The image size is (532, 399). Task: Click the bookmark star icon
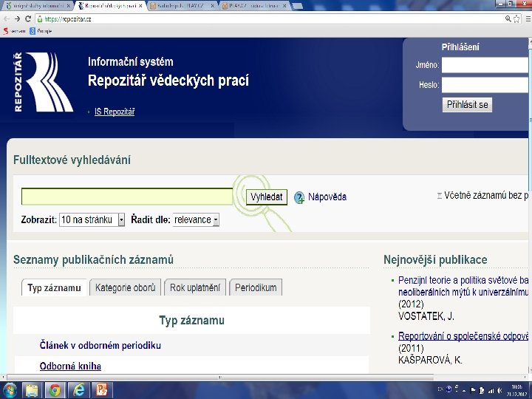[x=516, y=19]
